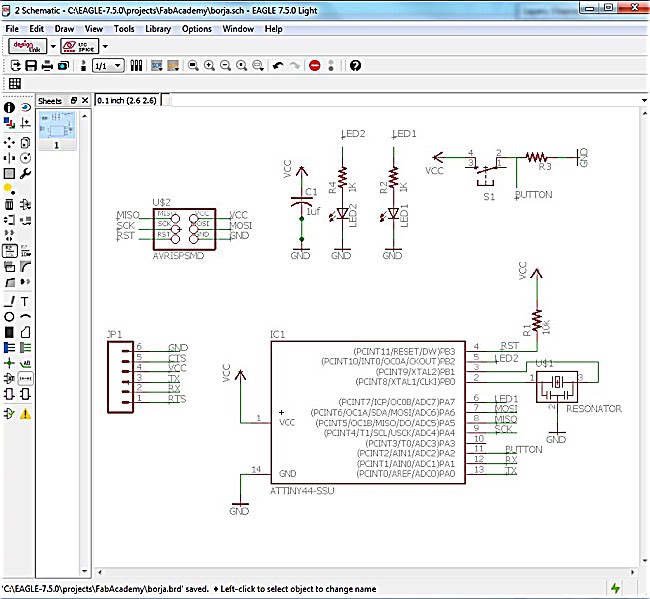Click the Save disk icon
The height and width of the screenshot is (599, 650).
[31, 65]
